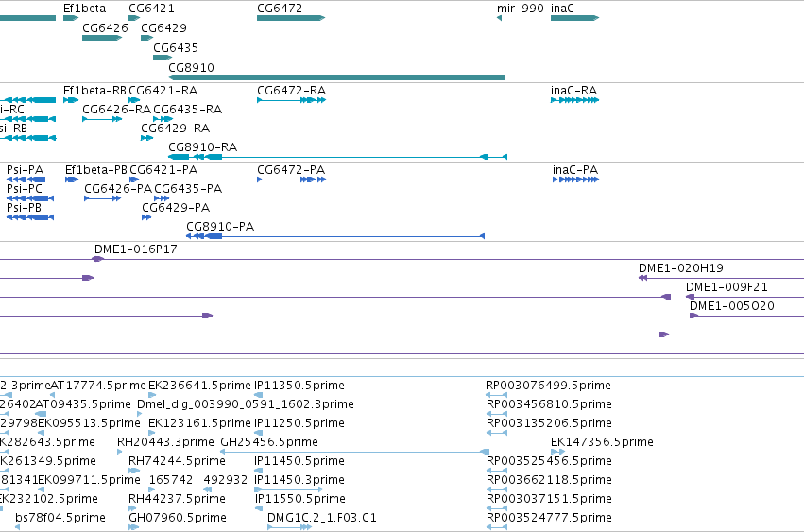Select the CG8910 gene bar
The image size is (804, 532).
coord(336,77)
